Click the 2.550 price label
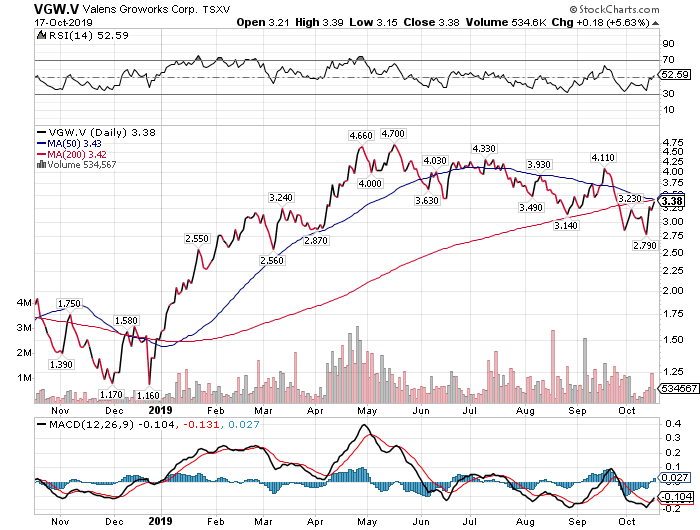Screen dimensions: 700x530 [197, 238]
